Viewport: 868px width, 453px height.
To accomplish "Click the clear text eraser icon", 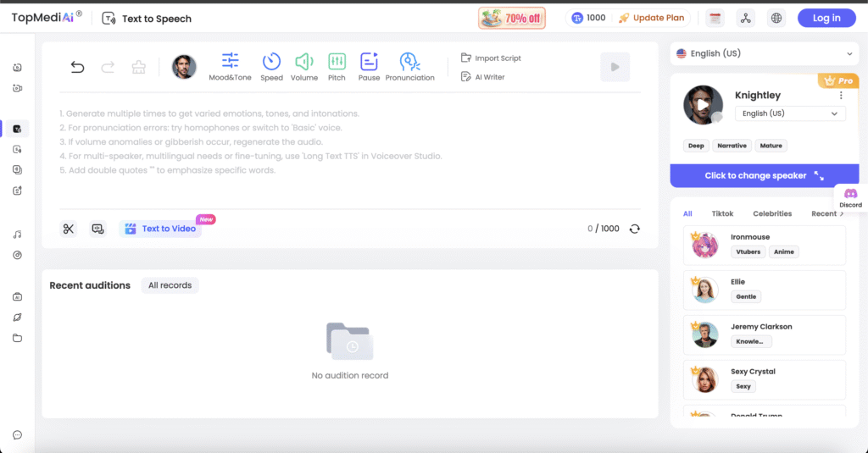I will click(138, 67).
